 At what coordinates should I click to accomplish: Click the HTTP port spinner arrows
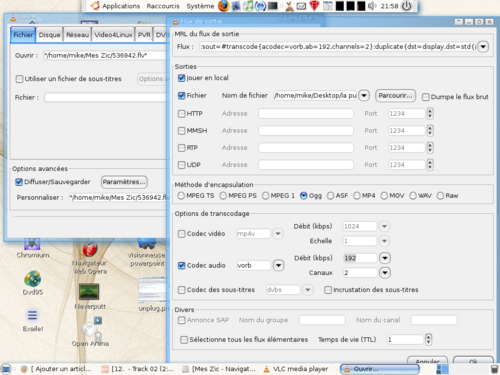click(430, 114)
